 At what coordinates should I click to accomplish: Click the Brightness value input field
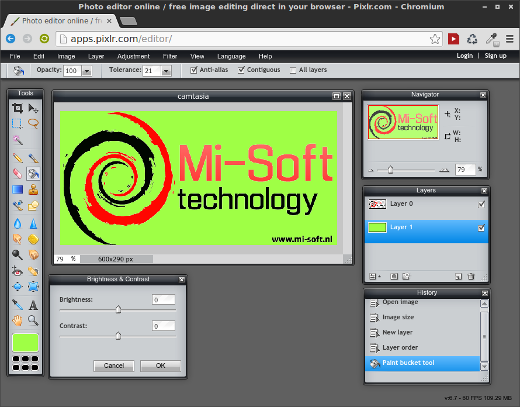[164, 300]
